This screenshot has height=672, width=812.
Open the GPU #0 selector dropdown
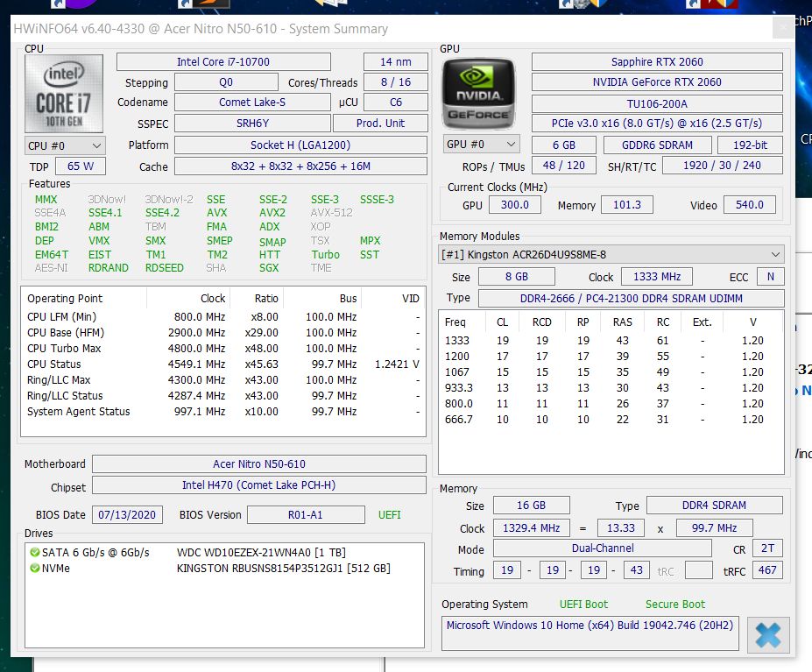click(481, 144)
